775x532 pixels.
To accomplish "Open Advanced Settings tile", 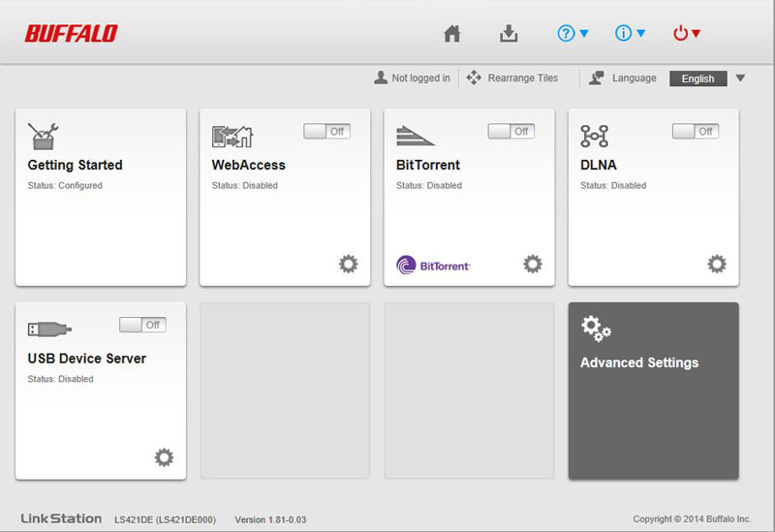I will [653, 391].
